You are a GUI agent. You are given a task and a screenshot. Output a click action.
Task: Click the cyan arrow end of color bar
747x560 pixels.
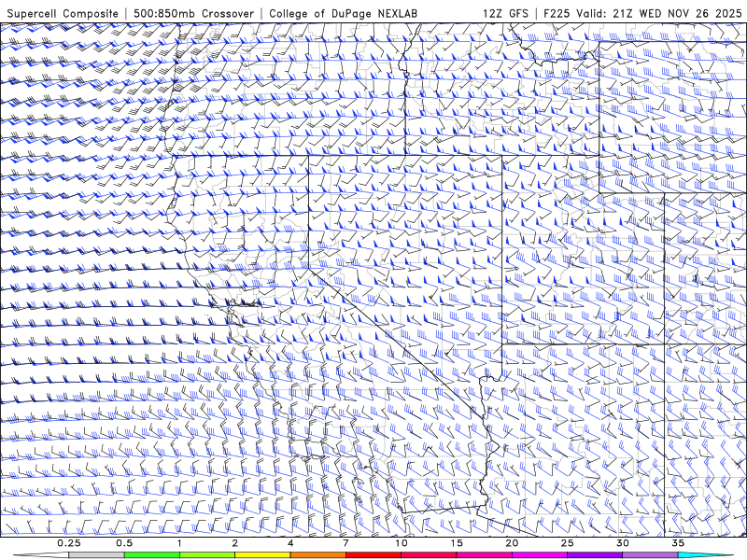click(x=705, y=555)
